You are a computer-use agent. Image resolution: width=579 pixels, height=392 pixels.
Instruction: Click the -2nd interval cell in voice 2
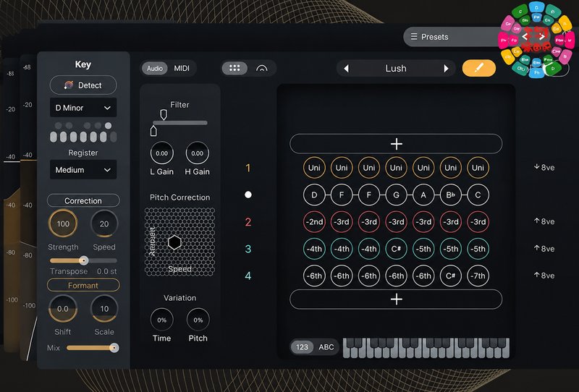tap(314, 222)
